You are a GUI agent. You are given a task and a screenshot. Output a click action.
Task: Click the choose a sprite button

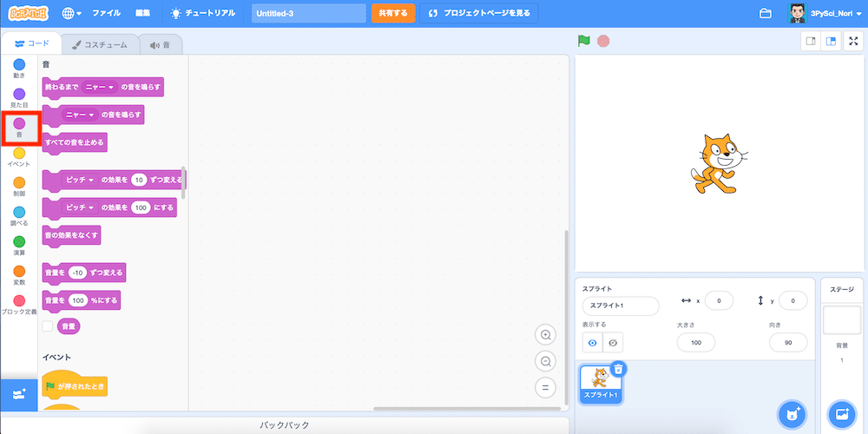pos(792,413)
